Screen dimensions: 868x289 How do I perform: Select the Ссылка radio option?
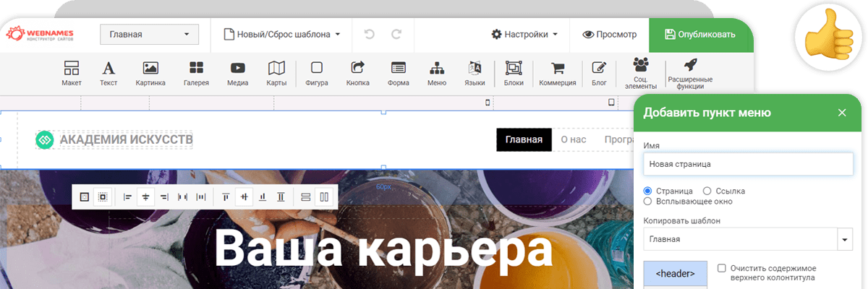coord(708,191)
